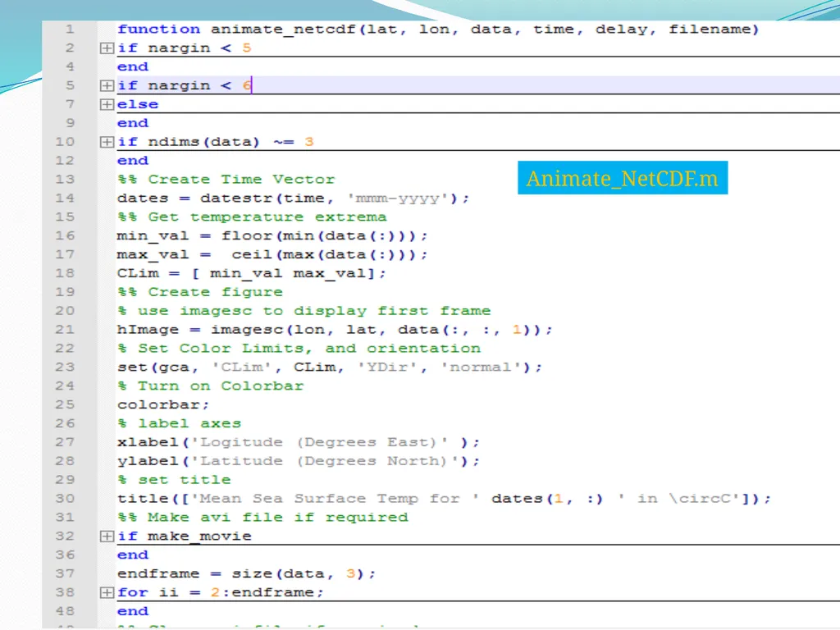Click the 'hImage = imagesc' line
Image resolution: width=840 pixels, height=630 pixels.
click(x=335, y=330)
